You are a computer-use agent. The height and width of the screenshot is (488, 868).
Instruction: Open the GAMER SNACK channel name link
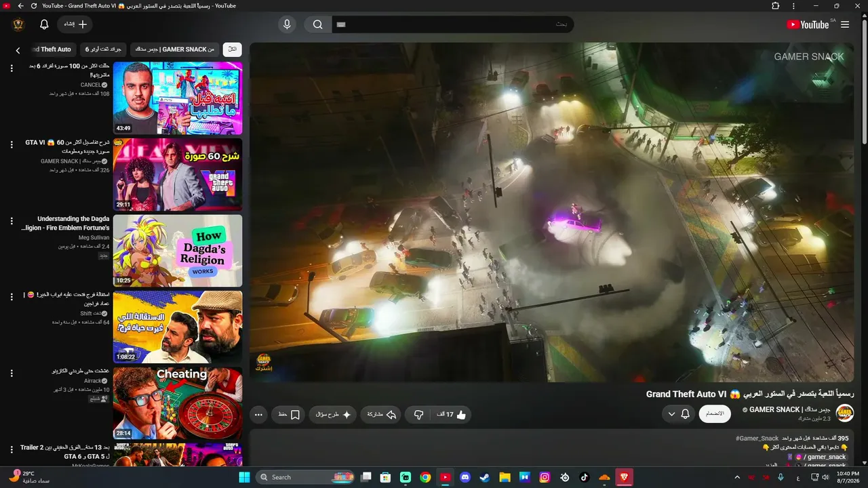(x=790, y=409)
